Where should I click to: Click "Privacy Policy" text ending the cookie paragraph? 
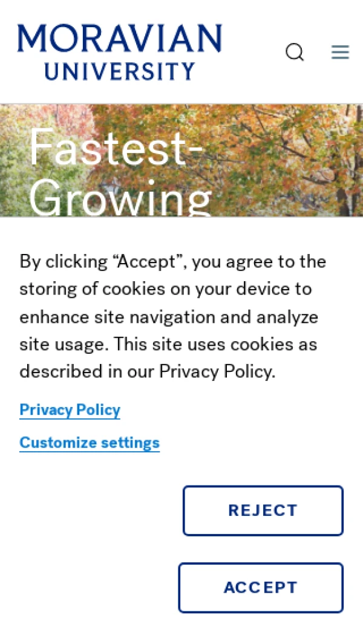[x=216, y=371]
